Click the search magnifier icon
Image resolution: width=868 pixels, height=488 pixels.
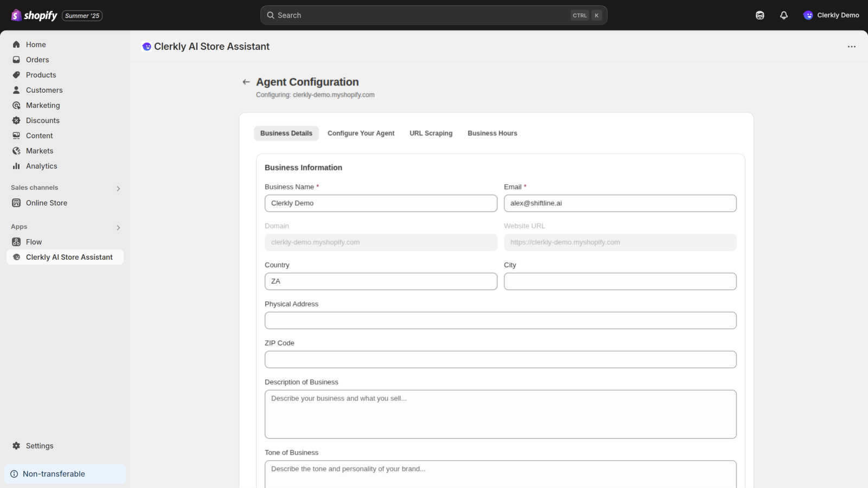click(x=271, y=15)
